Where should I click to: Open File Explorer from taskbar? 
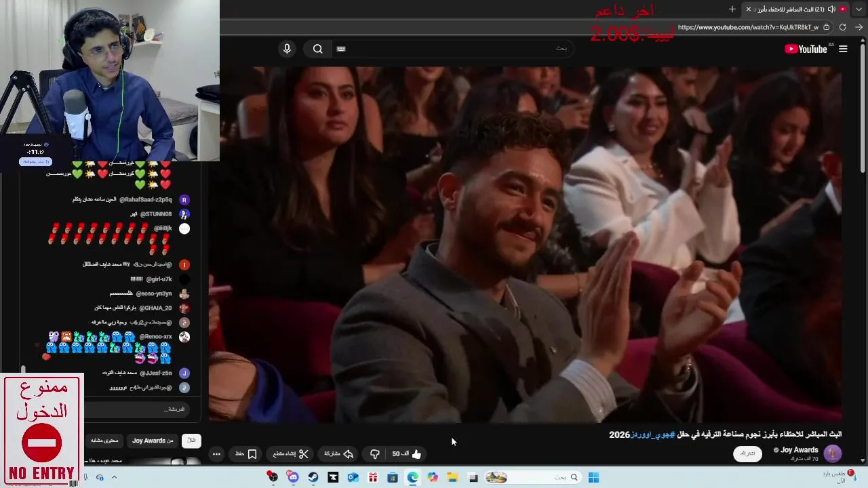click(x=452, y=477)
